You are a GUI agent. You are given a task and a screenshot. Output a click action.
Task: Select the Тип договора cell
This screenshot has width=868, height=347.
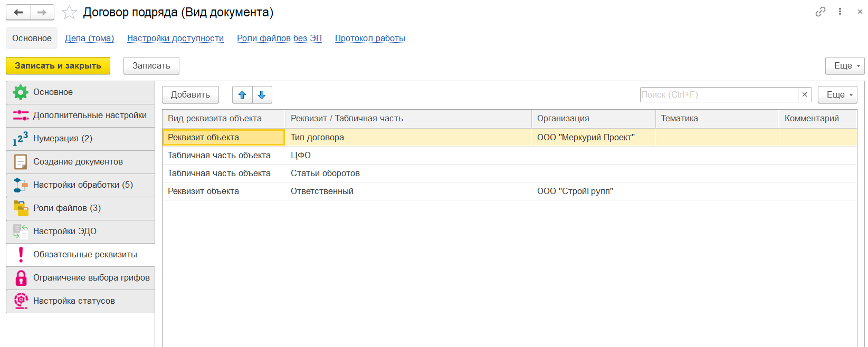pos(408,138)
